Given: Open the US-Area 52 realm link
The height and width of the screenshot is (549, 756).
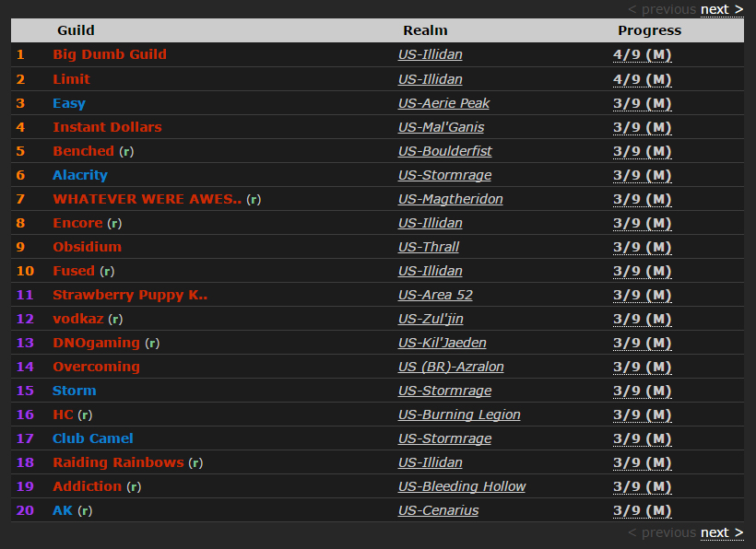Looking at the screenshot, I should (435, 295).
